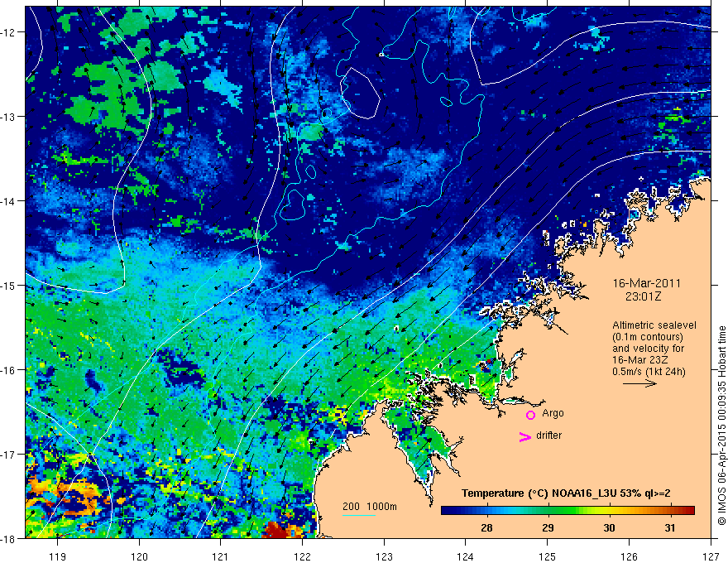Click the longitude axis label 120
Viewport: 728px width, 563px height.
pos(139,556)
